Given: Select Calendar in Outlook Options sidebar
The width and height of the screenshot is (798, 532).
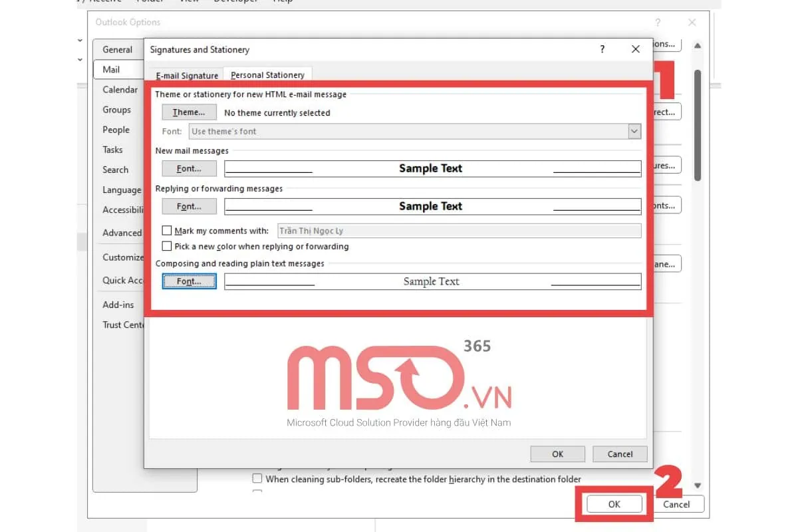Looking at the screenshot, I should pyautogui.click(x=120, y=90).
